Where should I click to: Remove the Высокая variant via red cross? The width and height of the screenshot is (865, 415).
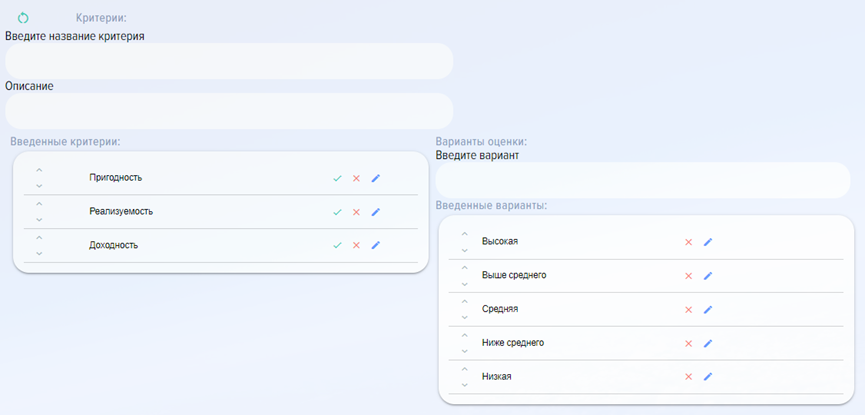click(688, 242)
